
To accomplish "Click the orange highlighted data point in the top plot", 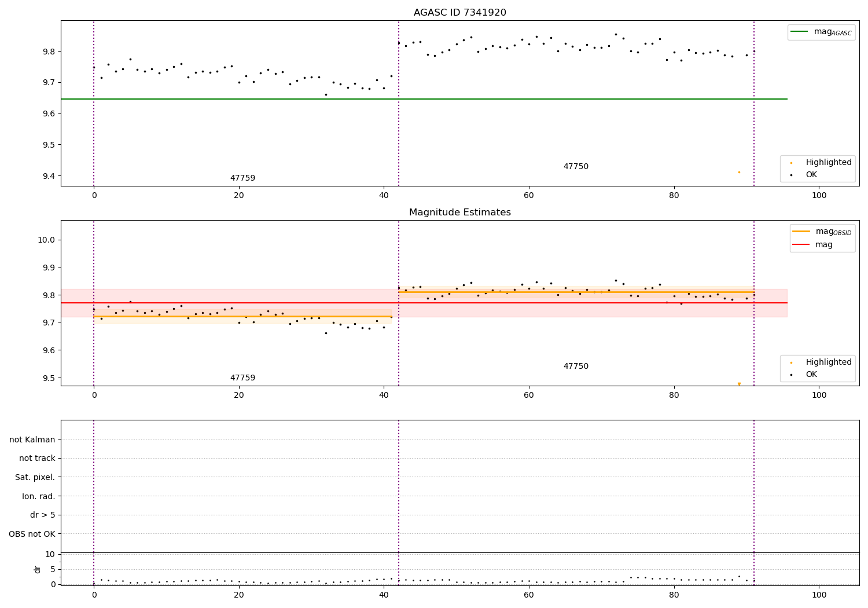I will 739,172.
